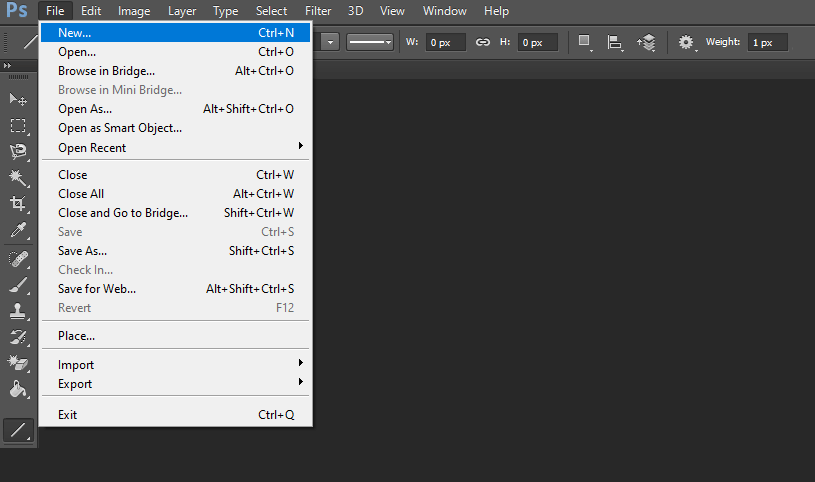Select the Magic Wand tool
815x482 pixels.
tap(18, 178)
